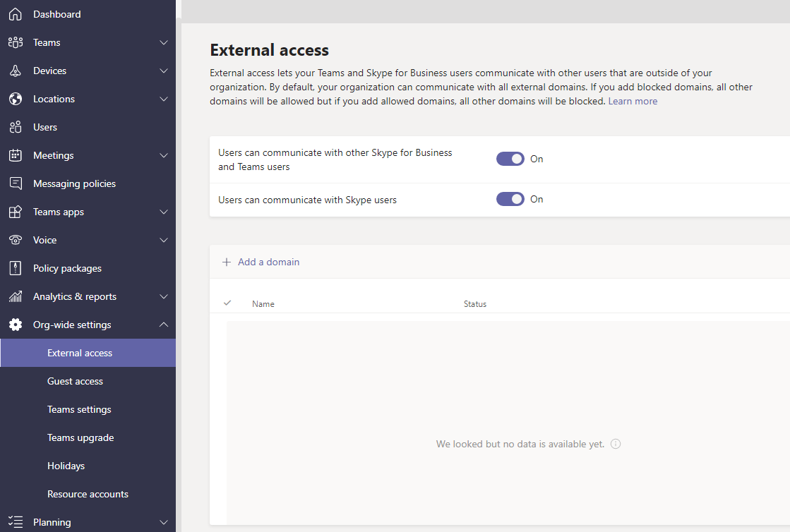The image size is (790, 532).
Task: Select all domains using the header checkmark
Action: 227,303
